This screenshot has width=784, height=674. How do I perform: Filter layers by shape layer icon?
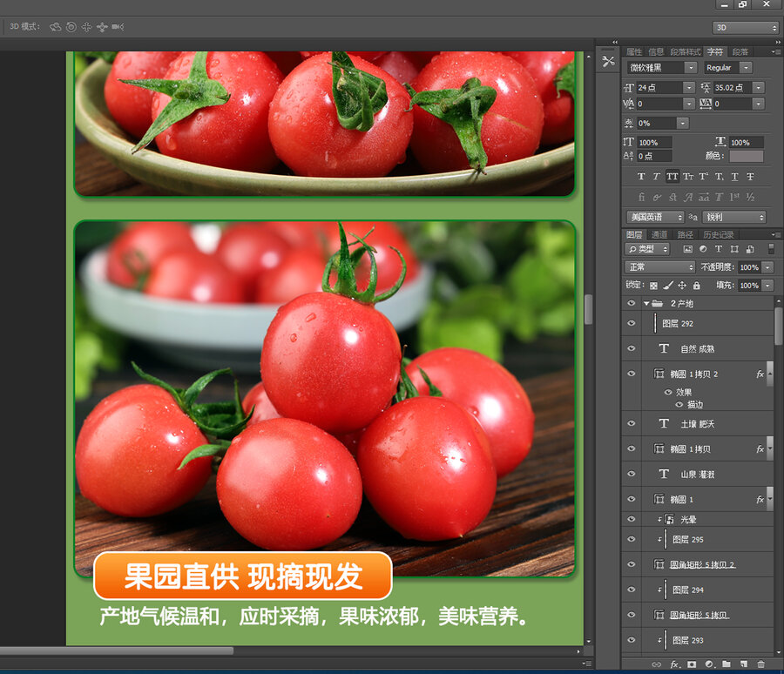(x=734, y=249)
